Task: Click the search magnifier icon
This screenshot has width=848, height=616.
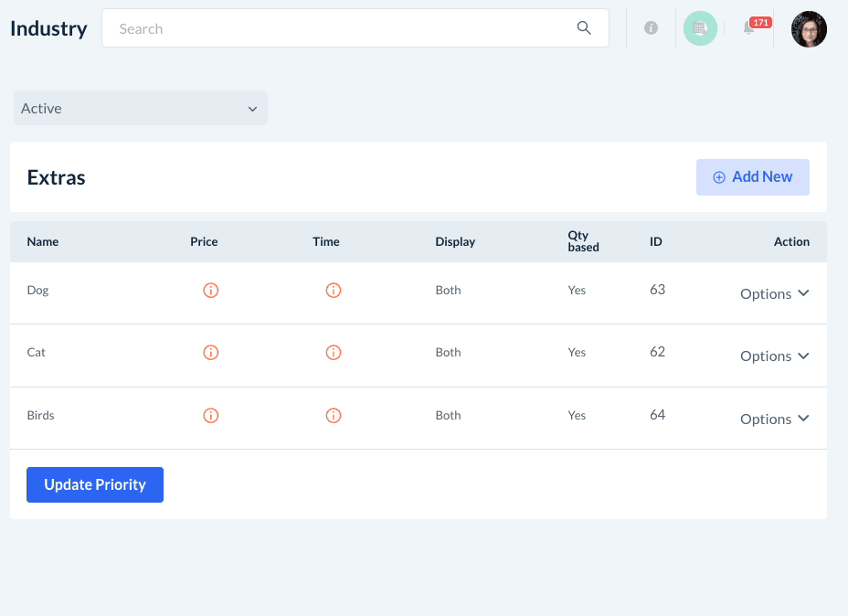Action: click(584, 28)
